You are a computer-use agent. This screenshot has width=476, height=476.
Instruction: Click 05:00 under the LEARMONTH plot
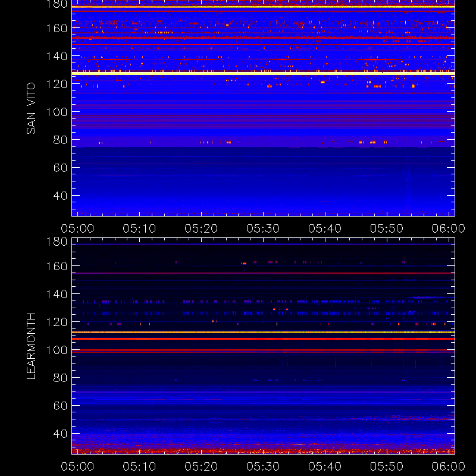[77, 466]
